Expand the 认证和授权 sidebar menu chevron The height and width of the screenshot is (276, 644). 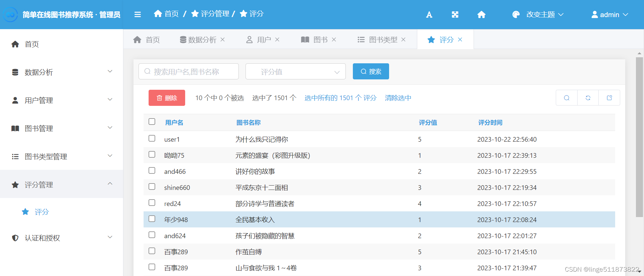[x=110, y=237]
